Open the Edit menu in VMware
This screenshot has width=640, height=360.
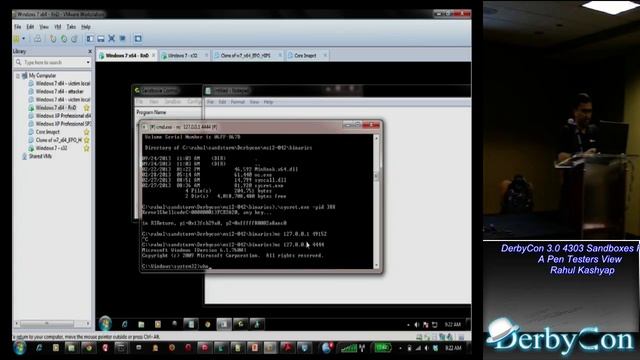pos(30,27)
